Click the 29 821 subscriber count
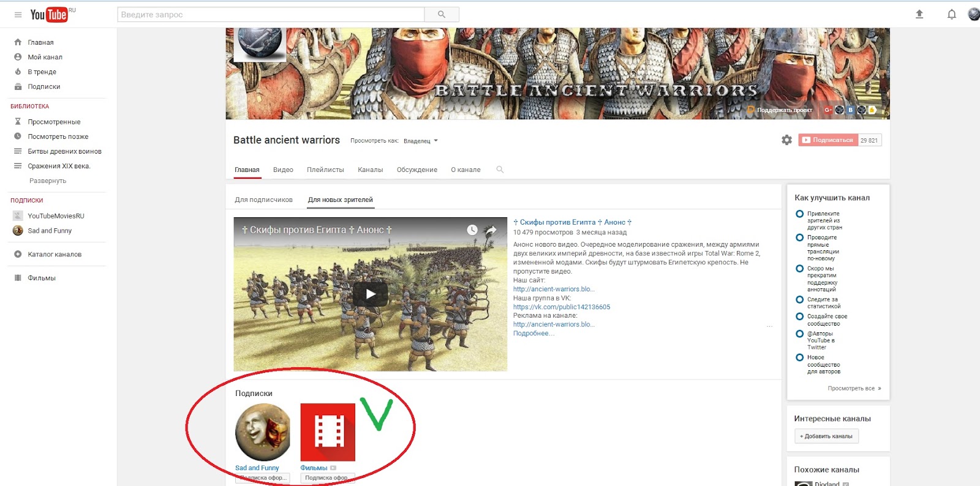The width and height of the screenshot is (980, 486). tap(869, 140)
